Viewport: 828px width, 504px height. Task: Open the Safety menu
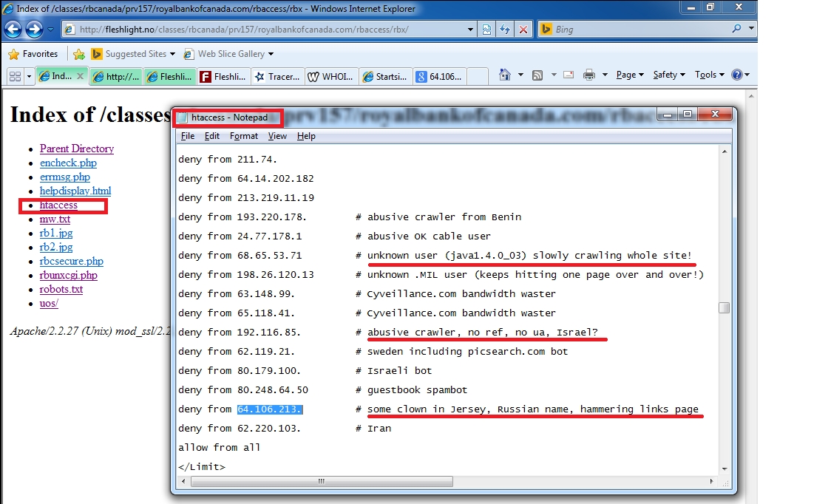tap(669, 75)
